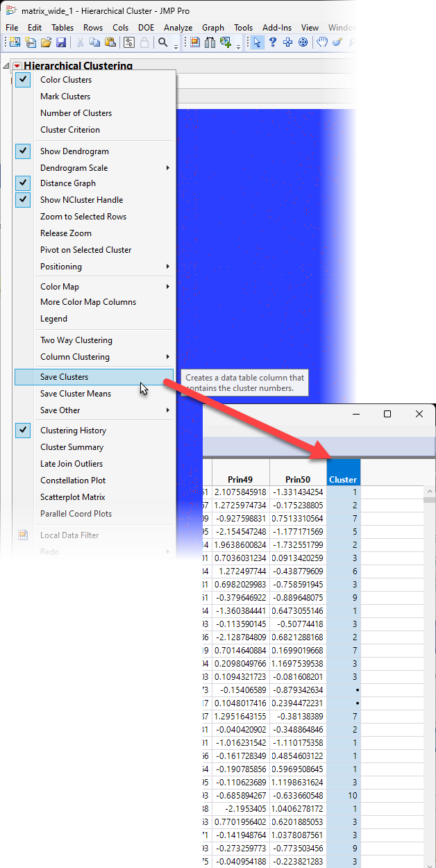Choose Legend menu entry

94,319
